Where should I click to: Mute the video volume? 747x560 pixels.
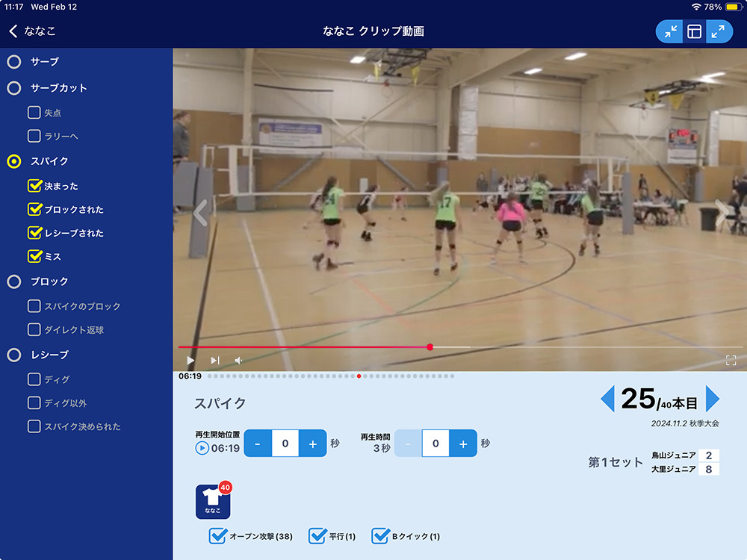(239, 360)
